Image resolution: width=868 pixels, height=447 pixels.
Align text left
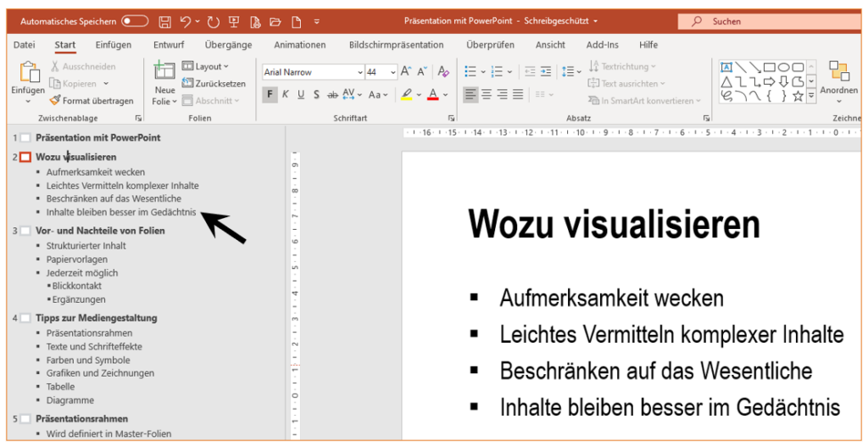coord(470,94)
